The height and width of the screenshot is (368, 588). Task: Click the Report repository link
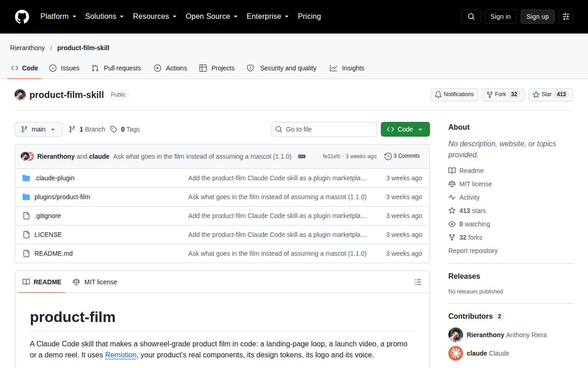click(x=473, y=251)
